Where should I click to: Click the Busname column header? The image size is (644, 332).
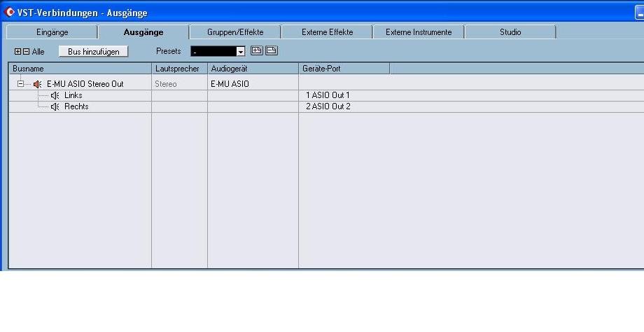[x=80, y=69]
